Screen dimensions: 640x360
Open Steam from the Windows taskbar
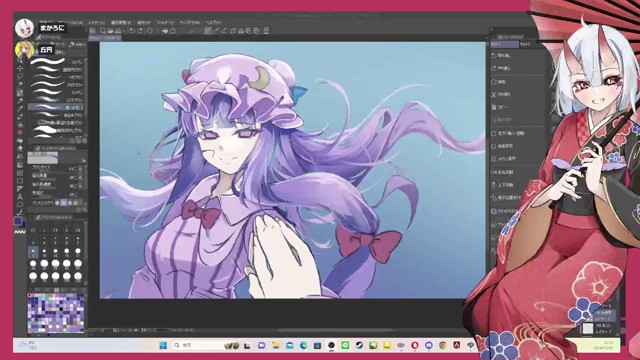tap(359, 345)
